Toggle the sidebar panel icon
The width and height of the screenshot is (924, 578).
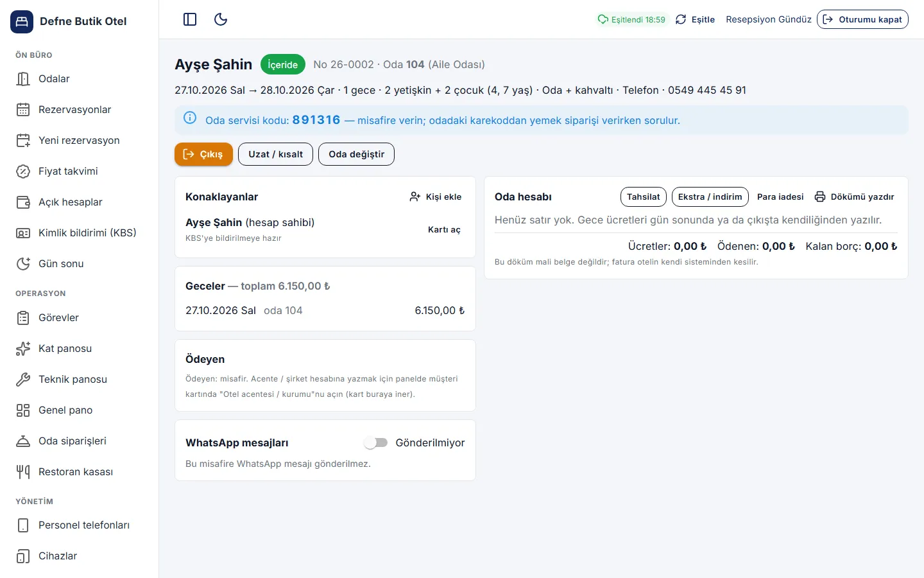click(x=190, y=19)
